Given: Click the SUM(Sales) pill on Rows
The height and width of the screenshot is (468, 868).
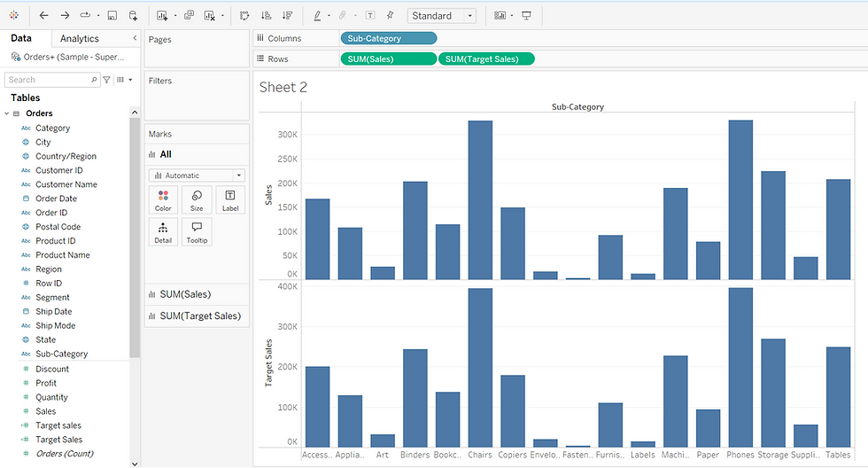Looking at the screenshot, I should (388, 58).
